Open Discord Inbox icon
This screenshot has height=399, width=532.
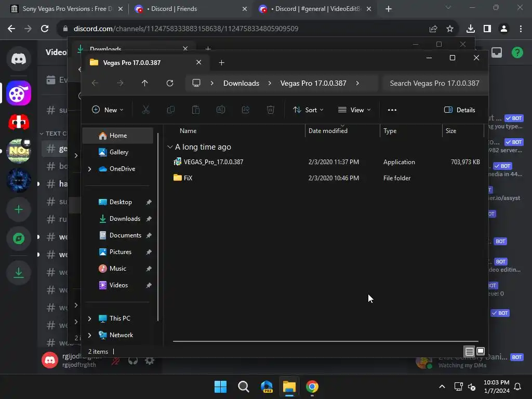(497, 52)
